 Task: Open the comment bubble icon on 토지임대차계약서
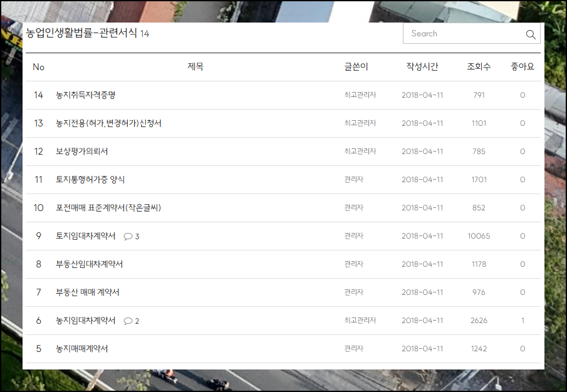[x=128, y=236]
